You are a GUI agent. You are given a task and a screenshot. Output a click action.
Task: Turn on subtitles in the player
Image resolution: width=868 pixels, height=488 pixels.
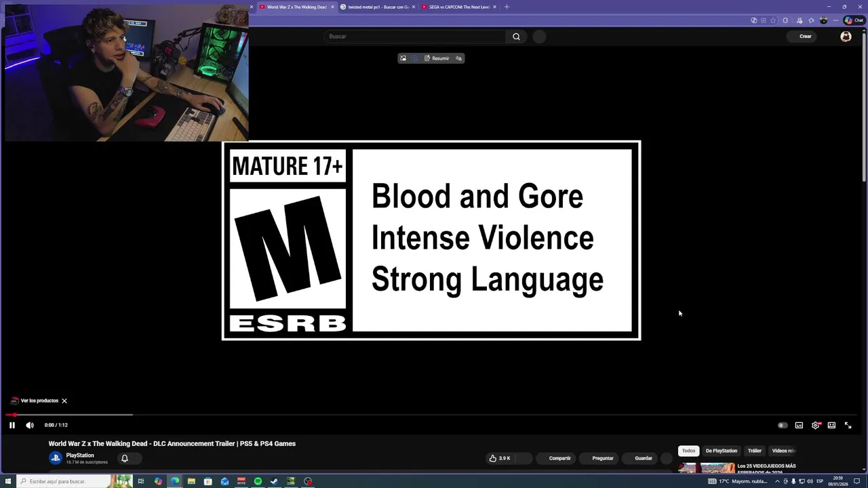pos(799,425)
